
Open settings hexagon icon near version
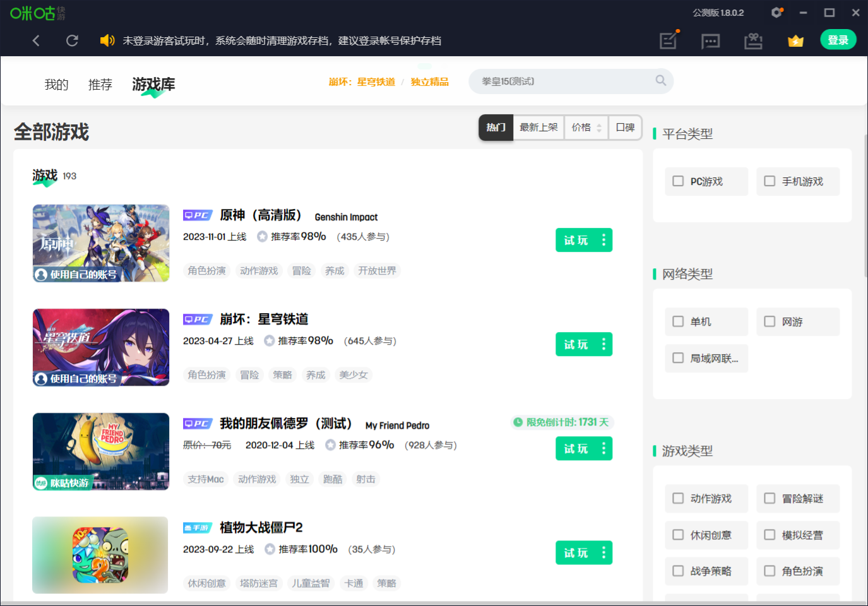[776, 12]
